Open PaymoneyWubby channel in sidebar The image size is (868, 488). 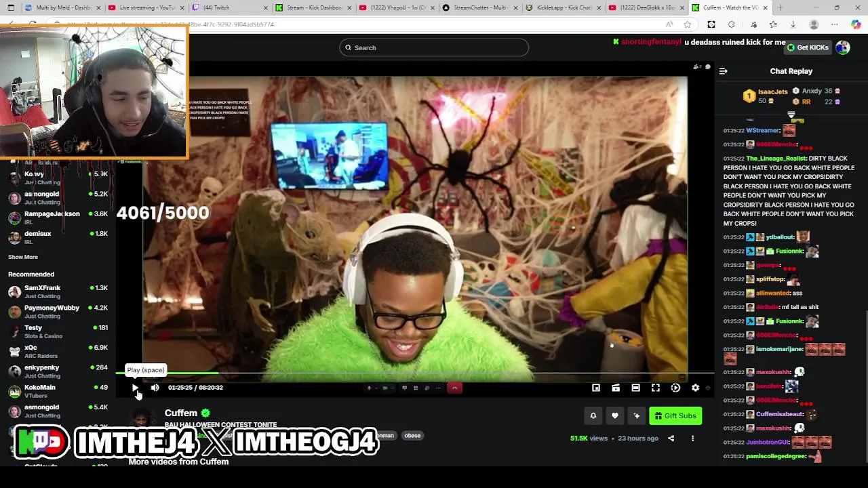click(x=58, y=312)
